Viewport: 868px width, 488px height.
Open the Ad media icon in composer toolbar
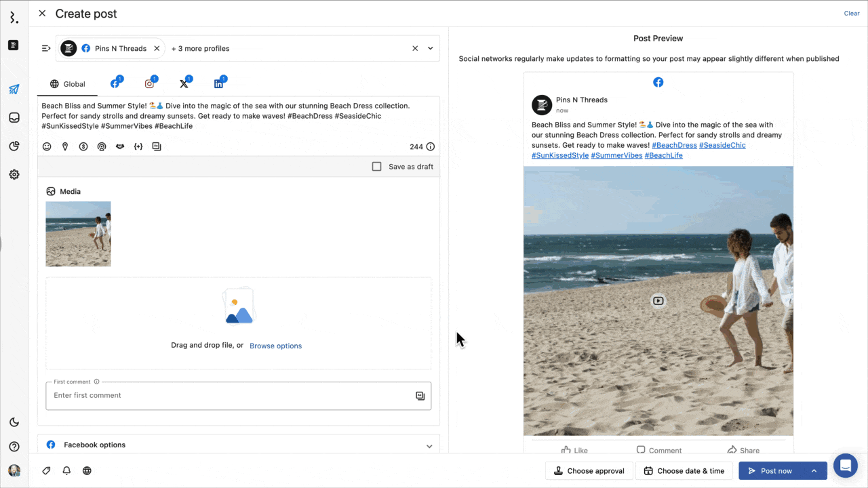pyautogui.click(x=157, y=146)
